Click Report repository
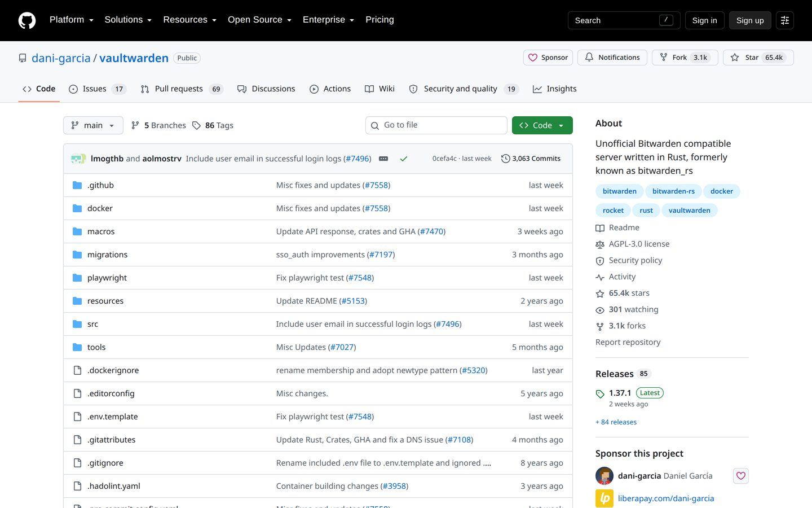Screen dimensions: 812x508 pos(628,342)
